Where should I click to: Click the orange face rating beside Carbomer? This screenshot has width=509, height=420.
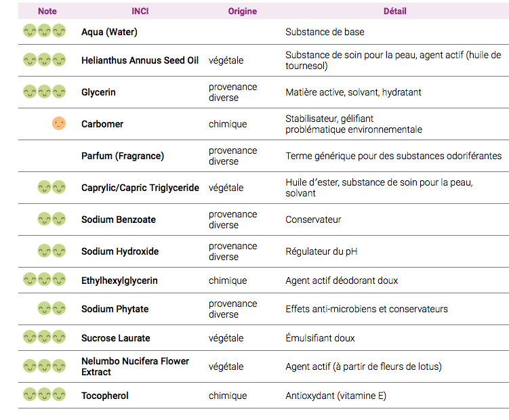coord(59,124)
